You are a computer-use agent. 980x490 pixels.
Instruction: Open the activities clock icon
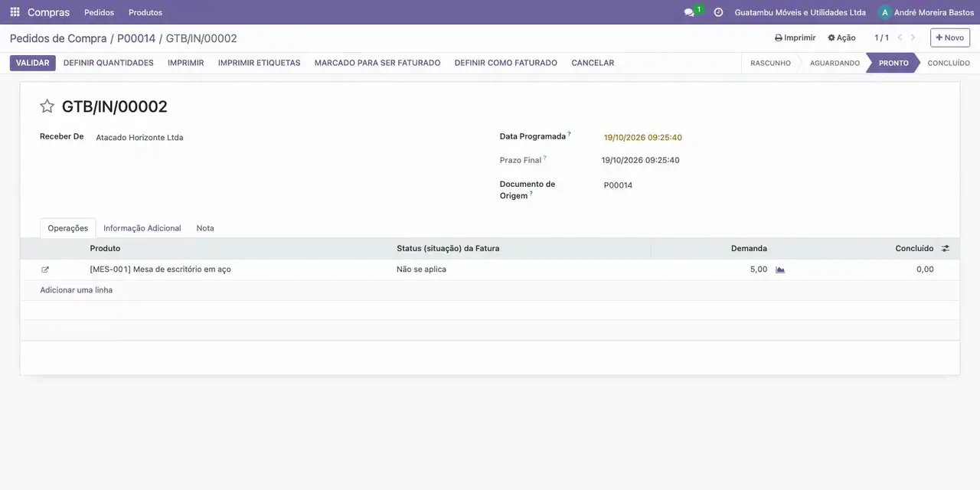(718, 12)
